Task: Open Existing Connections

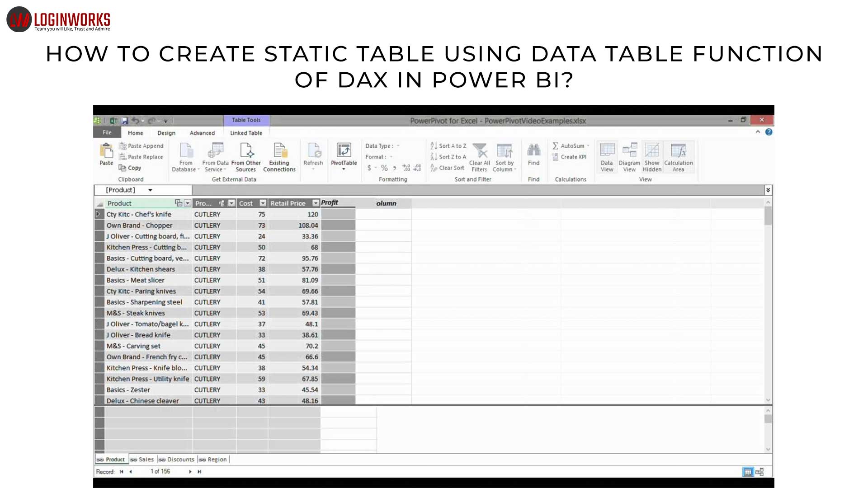Action: pyautogui.click(x=279, y=156)
